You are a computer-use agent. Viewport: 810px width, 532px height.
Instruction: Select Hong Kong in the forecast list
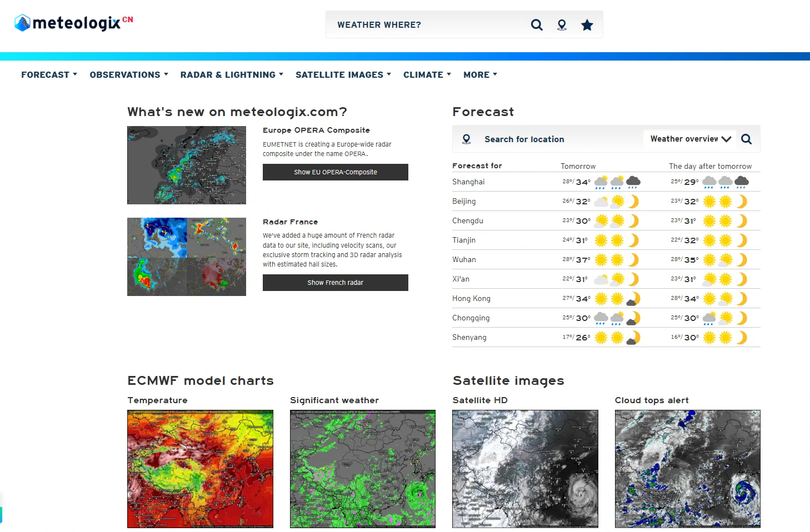[x=471, y=298]
